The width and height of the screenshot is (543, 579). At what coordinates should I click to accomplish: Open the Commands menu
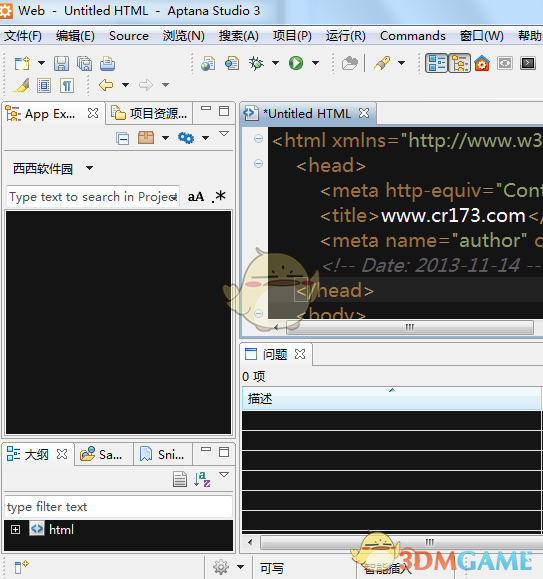pyautogui.click(x=413, y=36)
